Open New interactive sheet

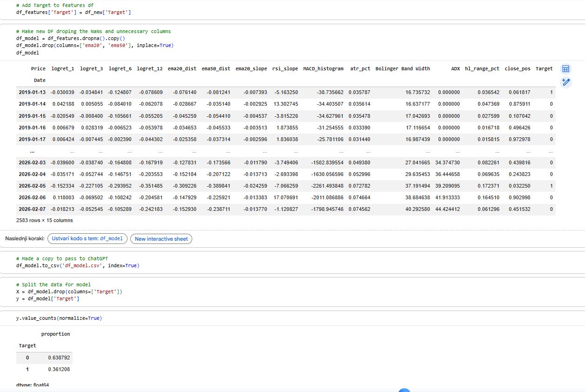[x=161, y=239]
